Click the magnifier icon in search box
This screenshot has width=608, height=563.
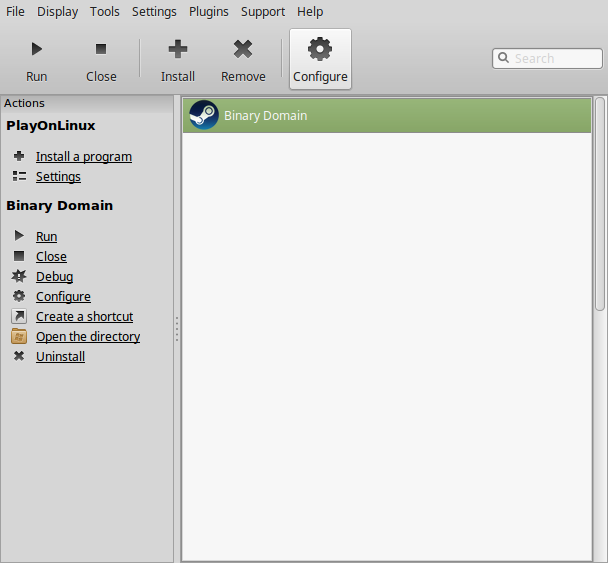pos(503,58)
